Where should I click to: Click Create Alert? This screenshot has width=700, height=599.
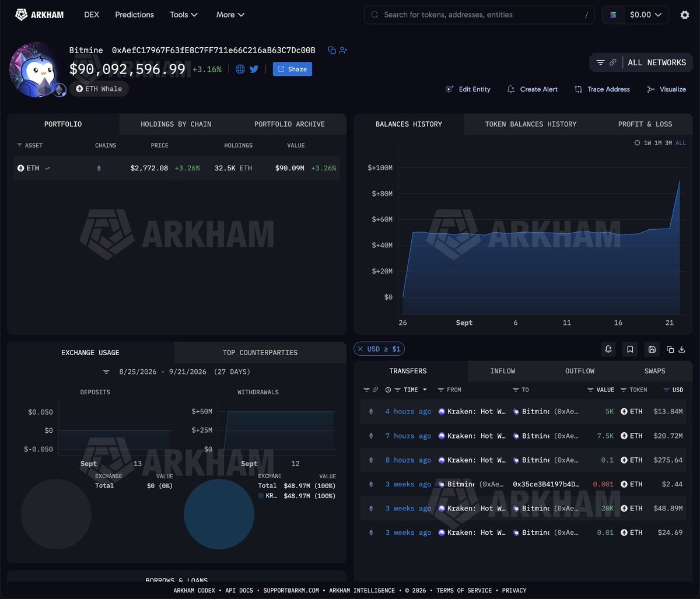pyautogui.click(x=532, y=89)
